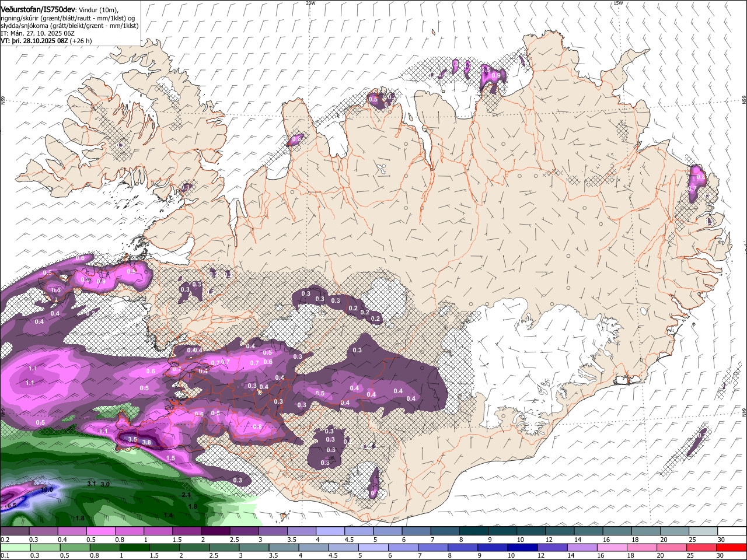Click the 1.4 rain value label

[x=168, y=515]
